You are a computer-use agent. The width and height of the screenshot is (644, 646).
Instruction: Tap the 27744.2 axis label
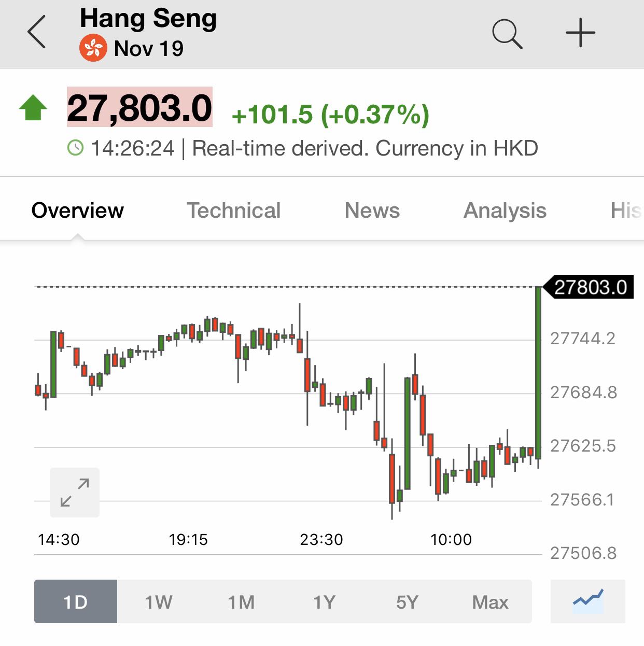[x=583, y=339]
